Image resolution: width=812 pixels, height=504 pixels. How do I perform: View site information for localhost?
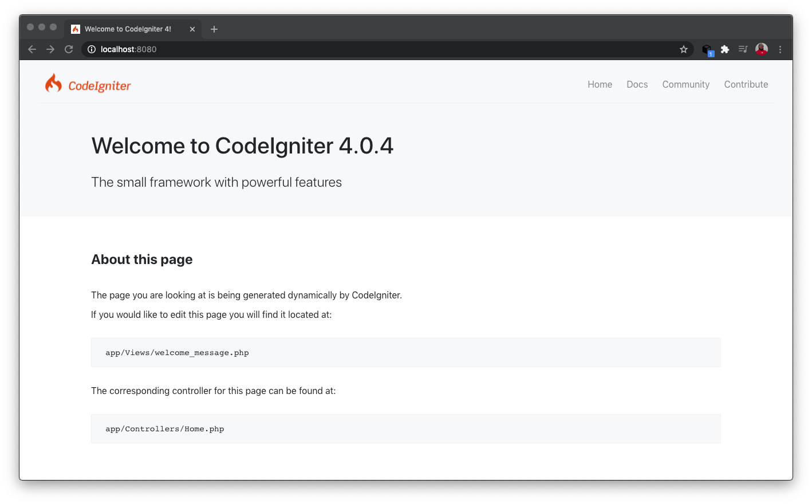click(91, 49)
